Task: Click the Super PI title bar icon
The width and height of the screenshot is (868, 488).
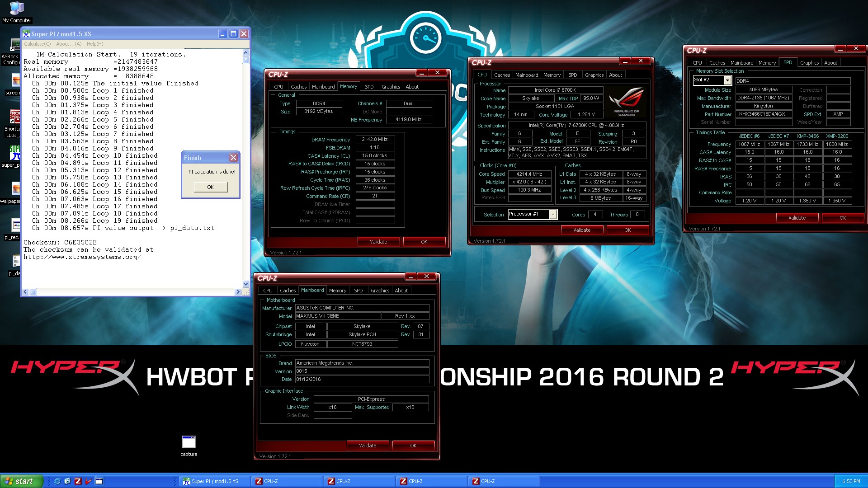Action: [26, 34]
